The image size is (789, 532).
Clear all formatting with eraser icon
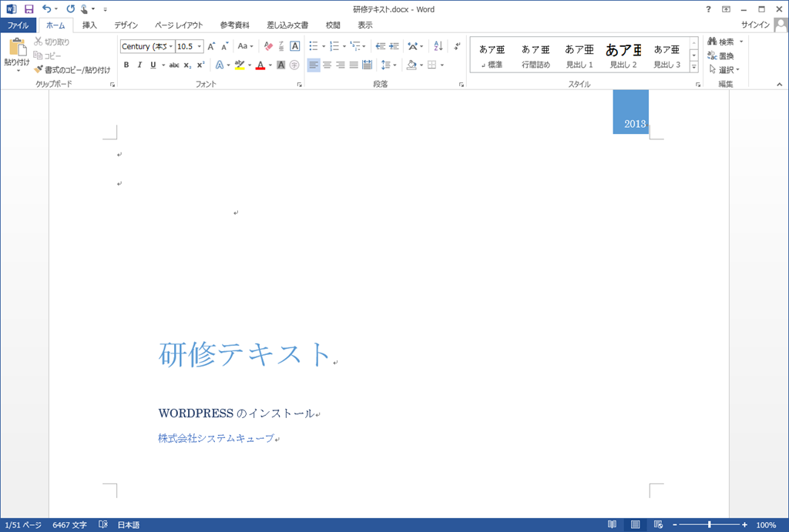click(x=268, y=46)
